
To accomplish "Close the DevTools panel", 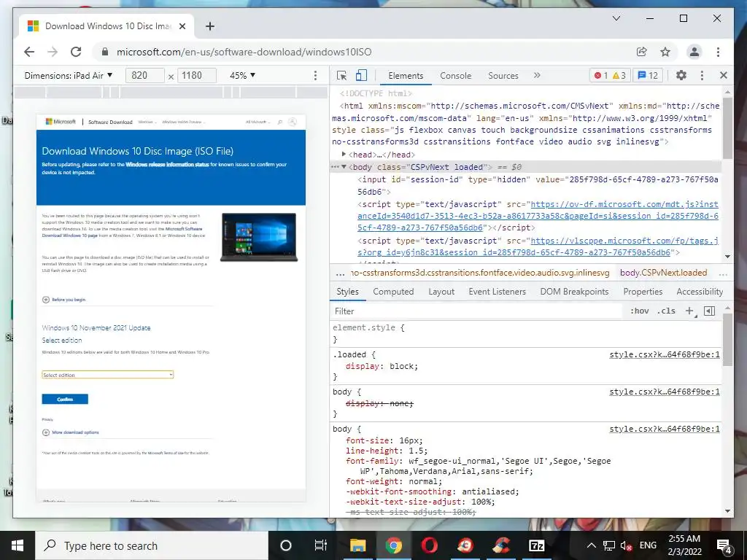I will coord(724,75).
